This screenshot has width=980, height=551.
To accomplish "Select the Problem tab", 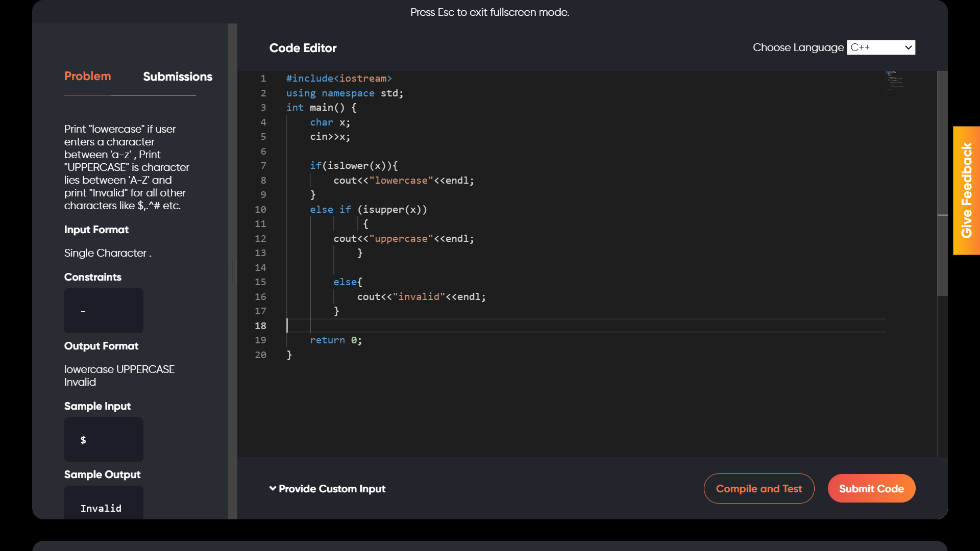I will (87, 77).
